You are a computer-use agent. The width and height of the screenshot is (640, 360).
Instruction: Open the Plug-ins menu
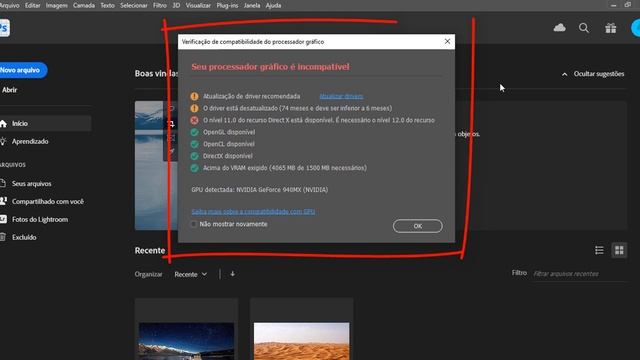pos(227,5)
